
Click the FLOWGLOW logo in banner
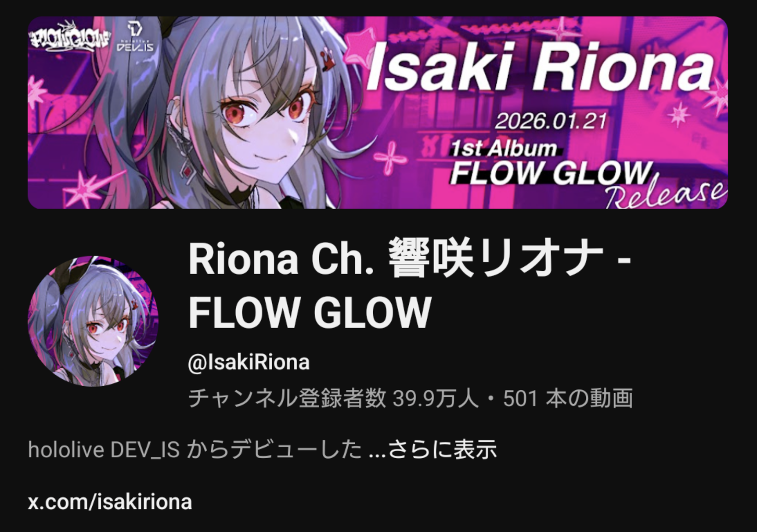70,37
